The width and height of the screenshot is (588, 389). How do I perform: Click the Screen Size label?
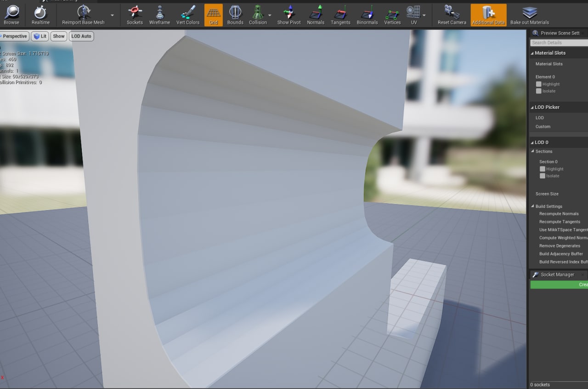point(547,194)
